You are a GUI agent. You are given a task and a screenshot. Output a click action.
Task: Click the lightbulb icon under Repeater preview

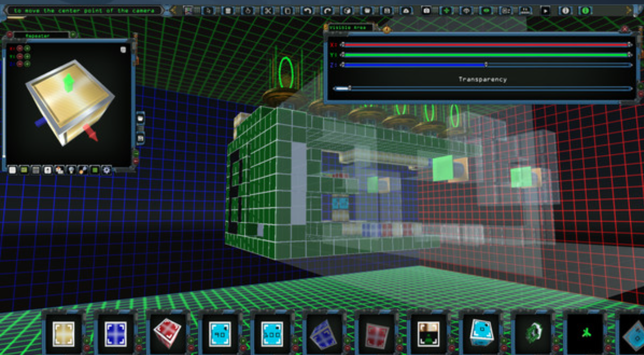coord(71,170)
